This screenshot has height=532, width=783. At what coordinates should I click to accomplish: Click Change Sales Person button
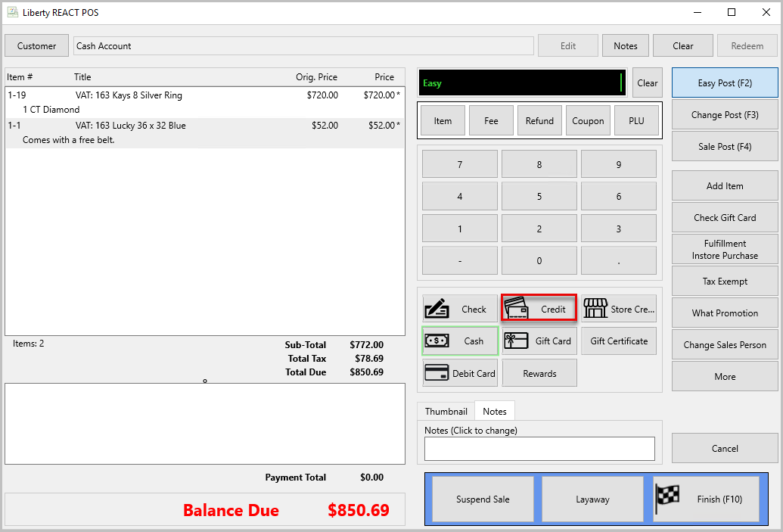pyautogui.click(x=725, y=344)
